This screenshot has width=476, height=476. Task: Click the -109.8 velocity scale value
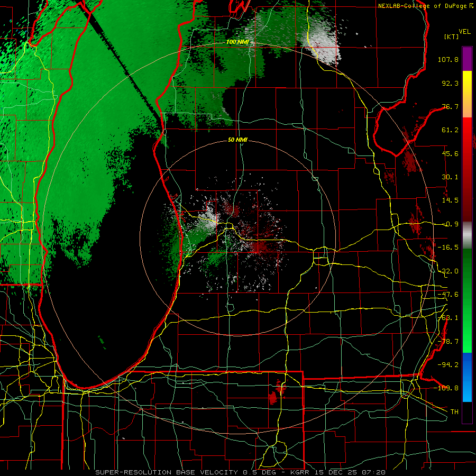[446, 388]
